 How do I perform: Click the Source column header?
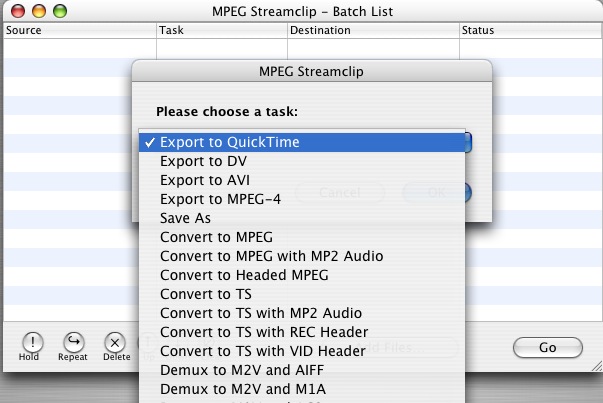(80, 30)
